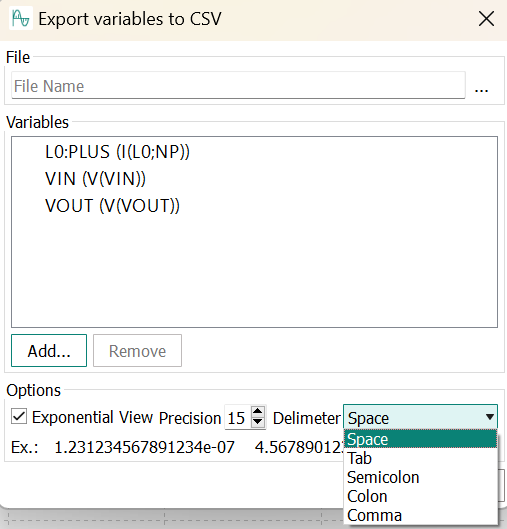
Task: Select the VOUT (V(VOUT)) variable
Action: (x=112, y=206)
